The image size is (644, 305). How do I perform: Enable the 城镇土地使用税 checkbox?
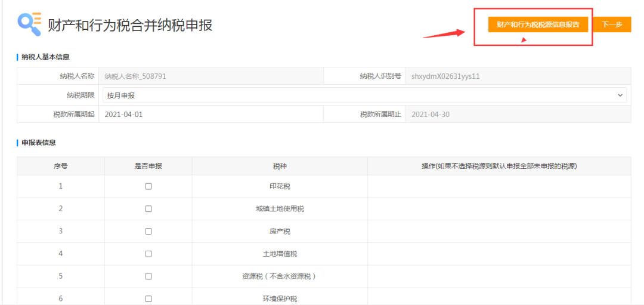148,209
